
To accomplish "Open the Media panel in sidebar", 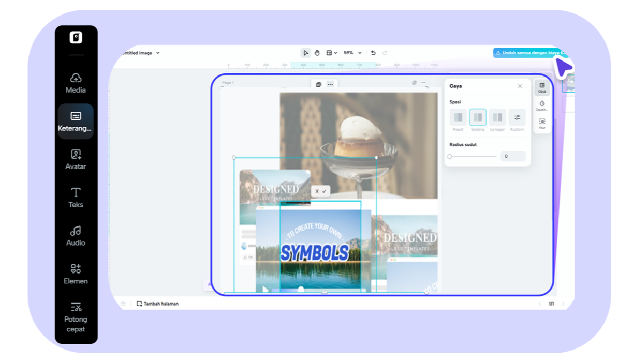I will [x=76, y=83].
